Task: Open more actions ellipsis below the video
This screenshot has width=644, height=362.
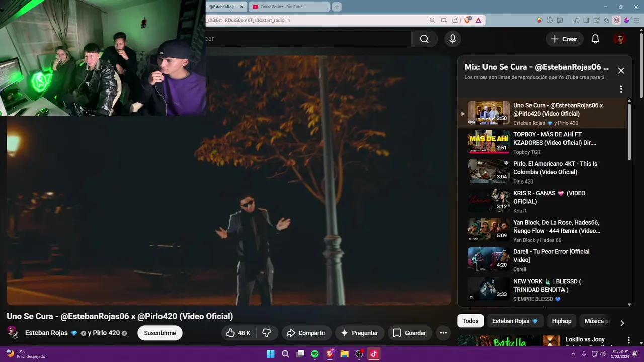Action: [x=443, y=333]
